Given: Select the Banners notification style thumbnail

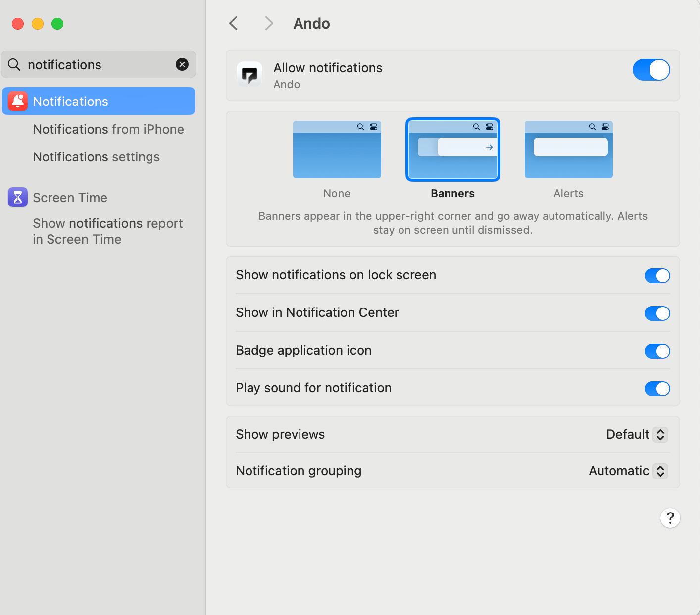Looking at the screenshot, I should click(x=453, y=150).
